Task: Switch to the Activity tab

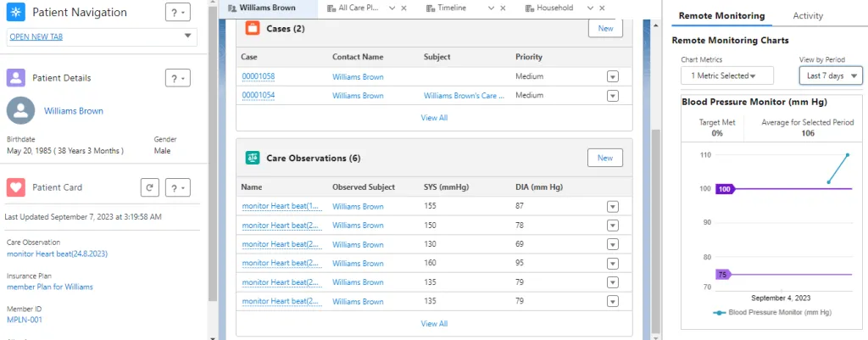Action: pyautogui.click(x=808, y=16)
